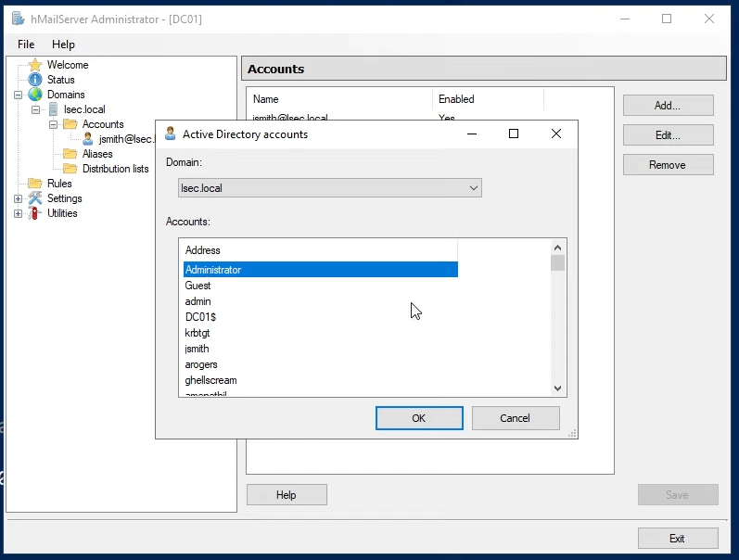Click the Add... button

668,106
